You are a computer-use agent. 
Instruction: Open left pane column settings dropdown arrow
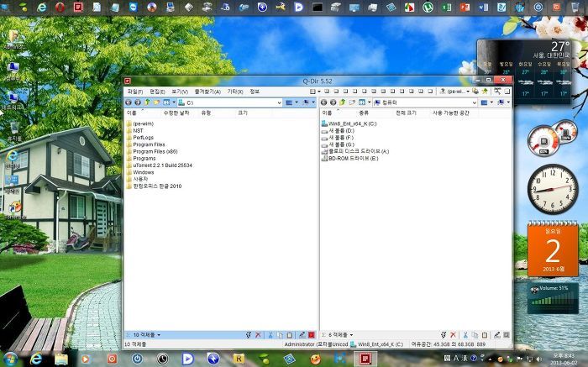pos(174,102)
